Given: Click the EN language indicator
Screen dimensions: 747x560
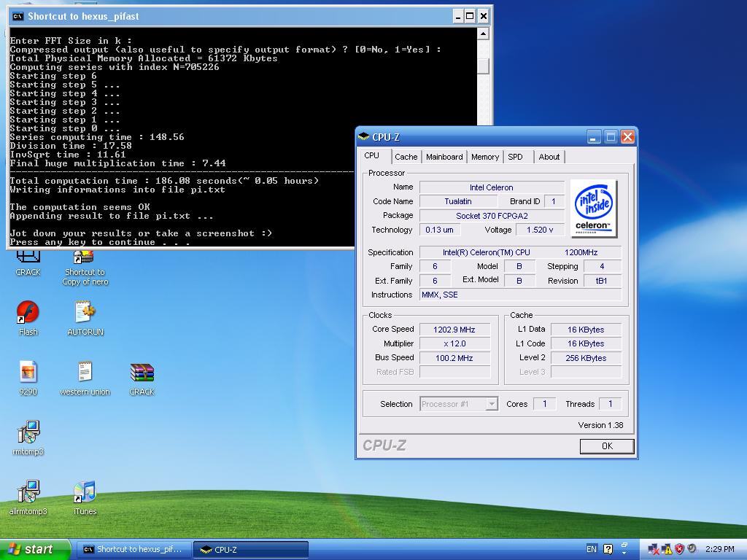Looking at the screenshot, I should [x=591, y=549].
